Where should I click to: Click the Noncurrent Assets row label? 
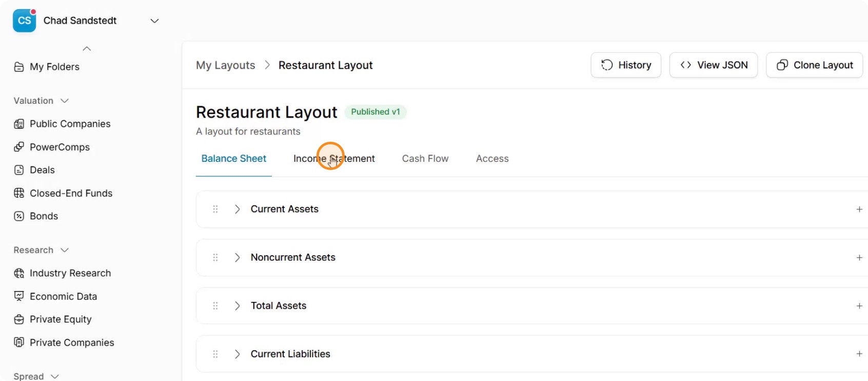293,257
